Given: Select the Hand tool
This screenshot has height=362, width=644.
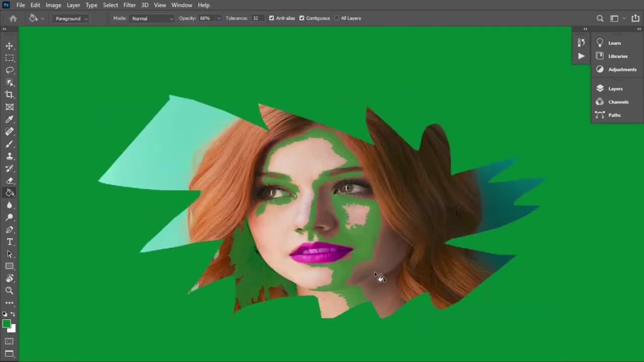Looking at the screenshot, I should 10,278.
